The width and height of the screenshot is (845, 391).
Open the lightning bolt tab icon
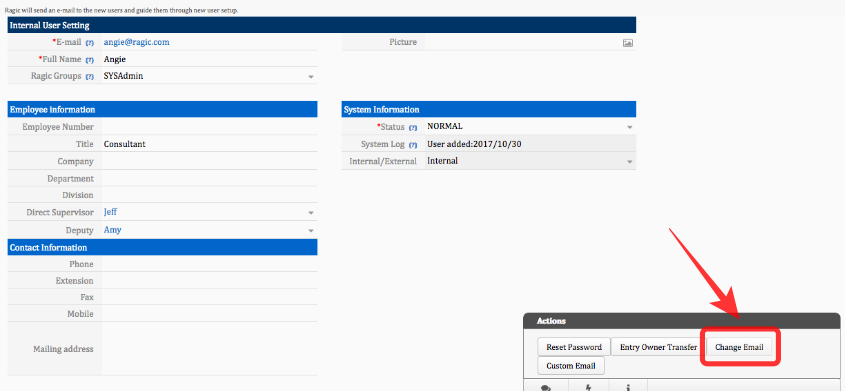[588, 387]
